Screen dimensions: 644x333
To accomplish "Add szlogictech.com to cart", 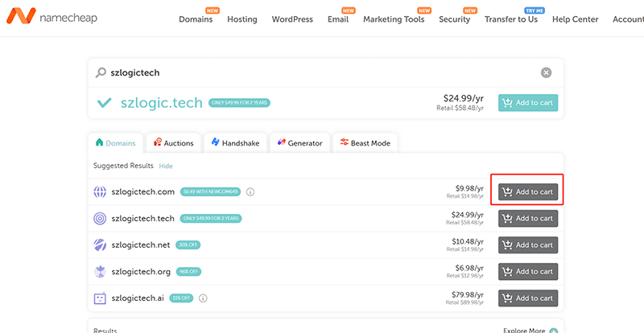I will coord(528,191).
